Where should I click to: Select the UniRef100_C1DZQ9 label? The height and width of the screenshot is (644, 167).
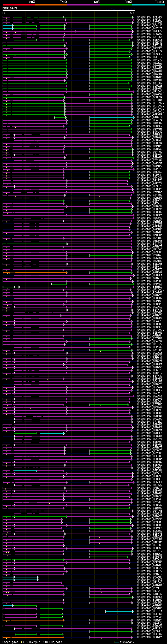point(150,508)
